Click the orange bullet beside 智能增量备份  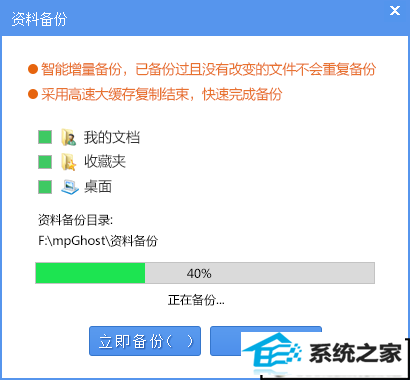click(x=33, y=69)
